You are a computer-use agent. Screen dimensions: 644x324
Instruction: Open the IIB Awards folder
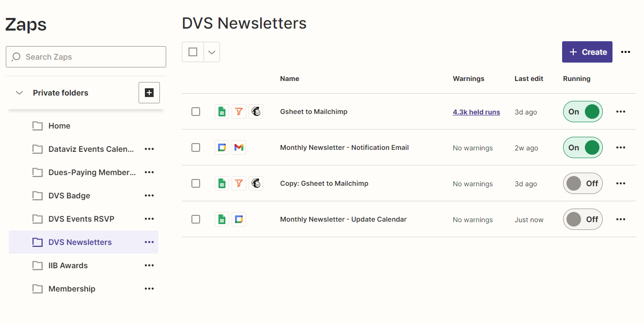pos(68,265)
